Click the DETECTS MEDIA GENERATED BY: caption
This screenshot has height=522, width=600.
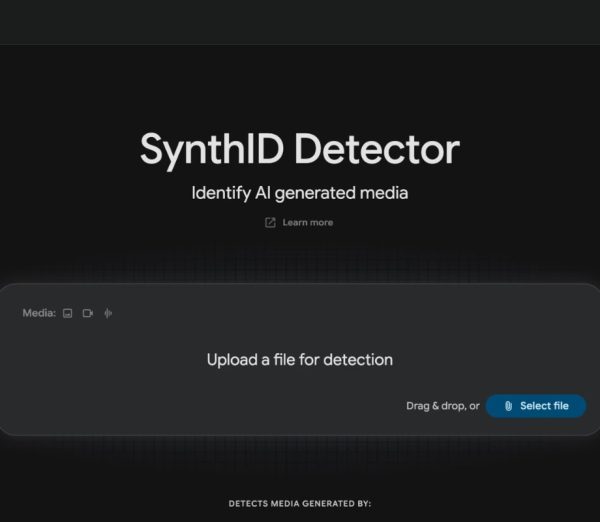(300, 504)
